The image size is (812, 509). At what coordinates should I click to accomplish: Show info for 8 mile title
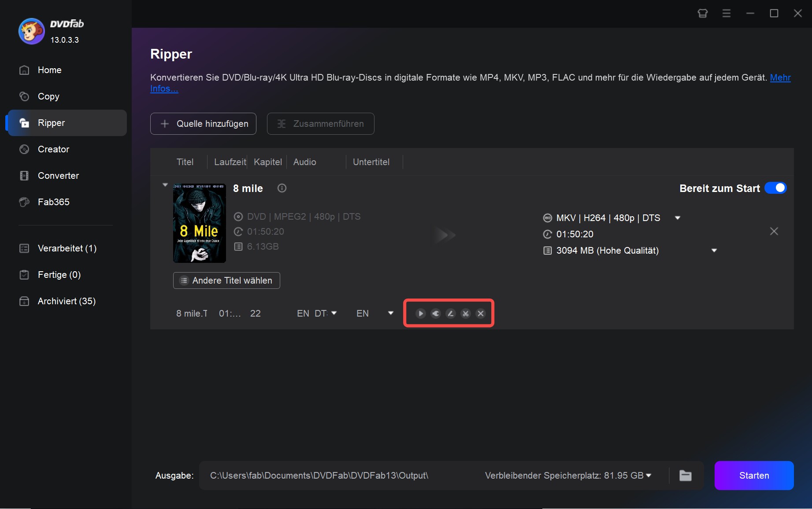[x=282, y=188]
